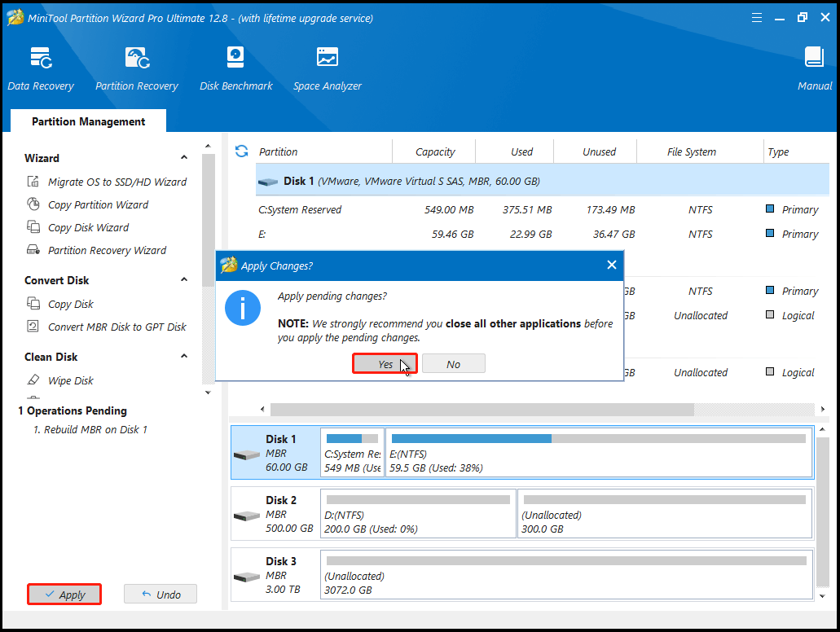
Task: Collapse the Wizard section
Action: click(183, 158)
